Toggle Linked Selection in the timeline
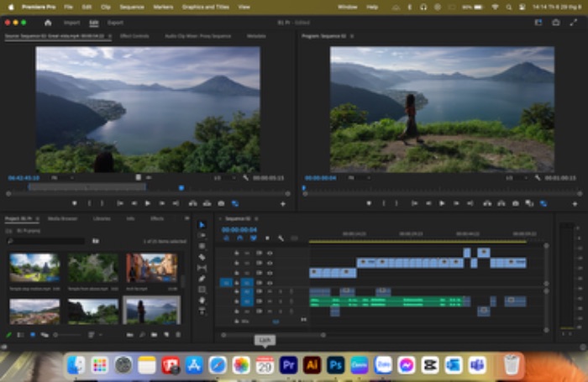The image size is (588, 382). 254,238
